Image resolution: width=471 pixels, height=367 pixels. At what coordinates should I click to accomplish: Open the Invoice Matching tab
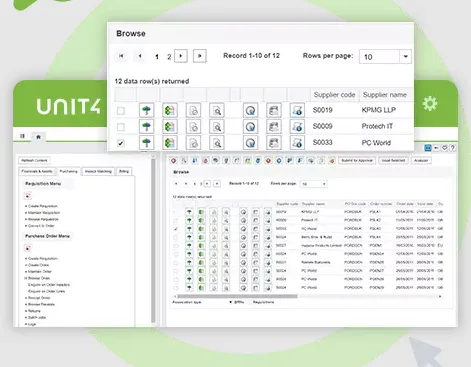[98, 171]
